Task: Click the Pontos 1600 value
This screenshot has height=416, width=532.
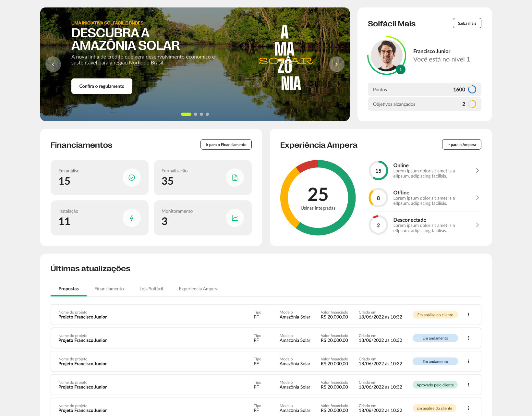Action: (x=459, y=90)
